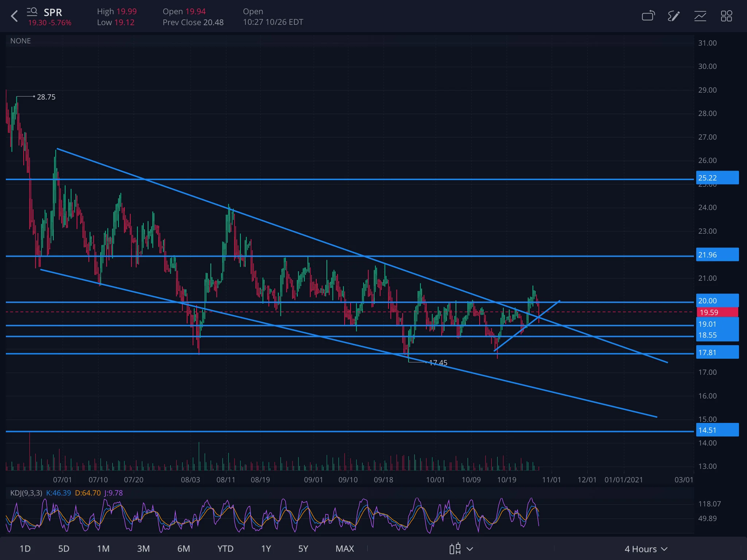Tap the Low 19.12 value
The width and height of the screenshot is (747, 560).
coord(116,23)
